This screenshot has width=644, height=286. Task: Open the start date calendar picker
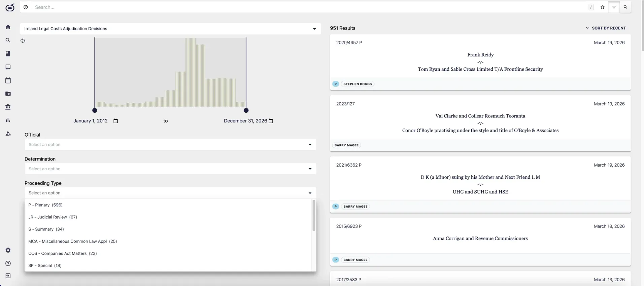point(116,121)
